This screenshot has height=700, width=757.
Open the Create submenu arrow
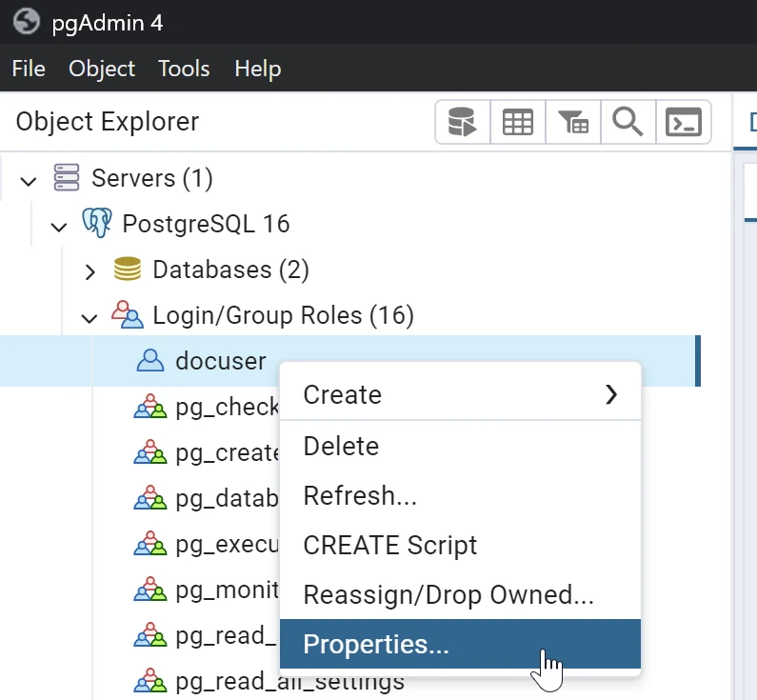[x=611, y=395]
